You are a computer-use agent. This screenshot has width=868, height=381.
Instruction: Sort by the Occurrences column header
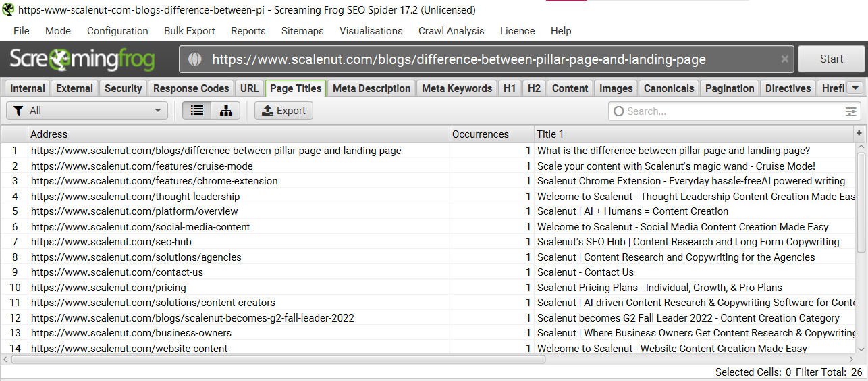[x=480, y=134]
